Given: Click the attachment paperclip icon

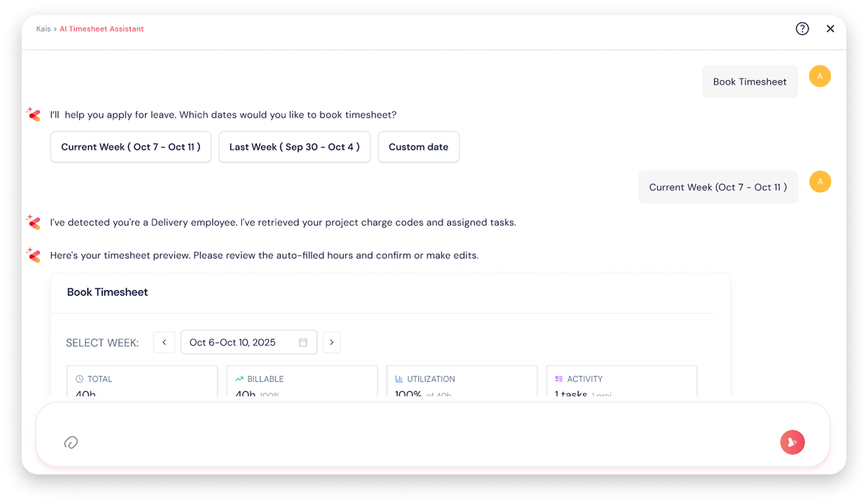Looking at the screenshot, I should click(x=71, y=442).
